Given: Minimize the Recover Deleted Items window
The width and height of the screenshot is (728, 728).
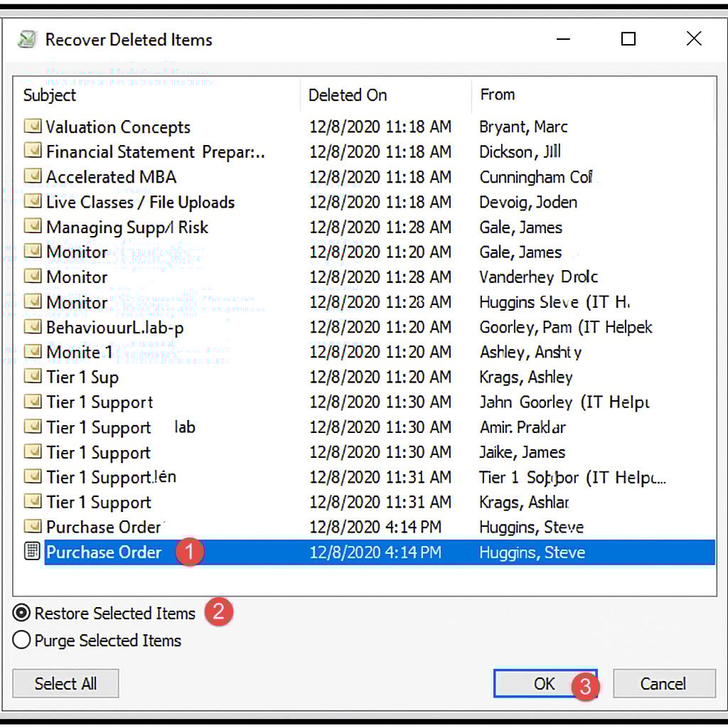Looking at the screenshot, I should coord(563,39).
